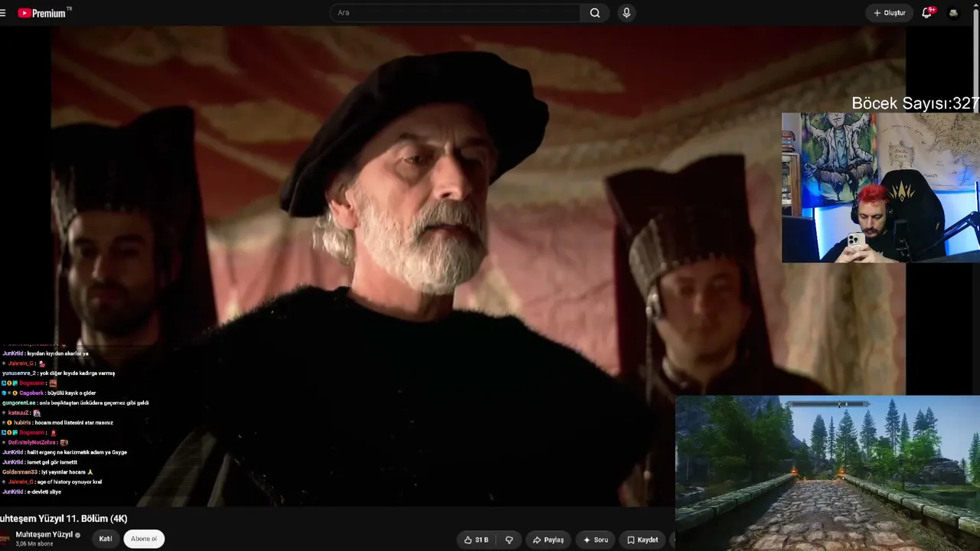
Task: Click the DefinitelyNotZehra username in chat
Action: click(x=32, y=443)
